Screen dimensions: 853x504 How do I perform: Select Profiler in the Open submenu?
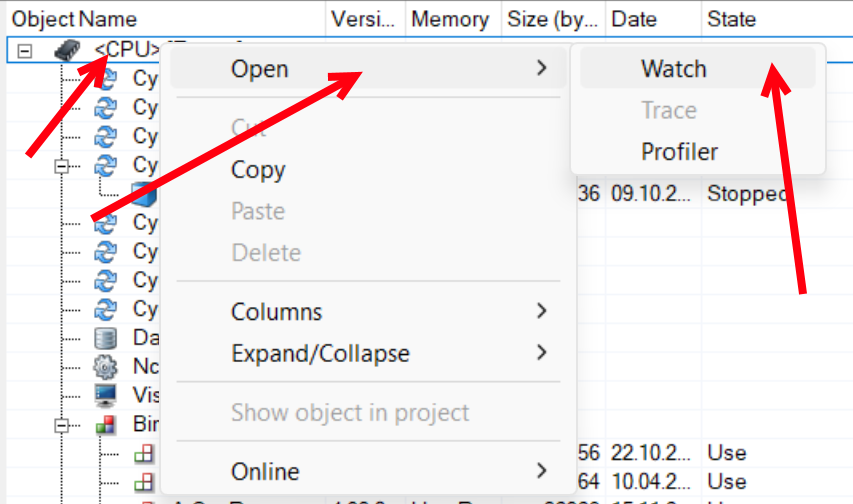point(679,152)
